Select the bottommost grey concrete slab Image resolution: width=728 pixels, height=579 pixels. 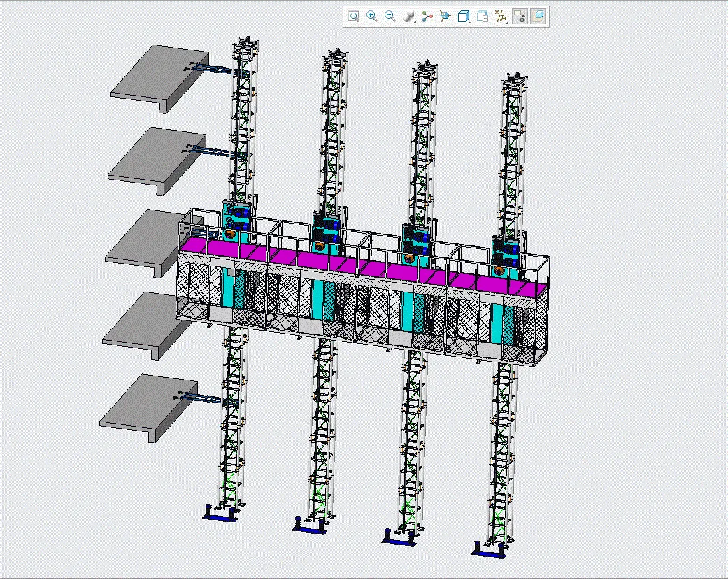click(150, 407)
